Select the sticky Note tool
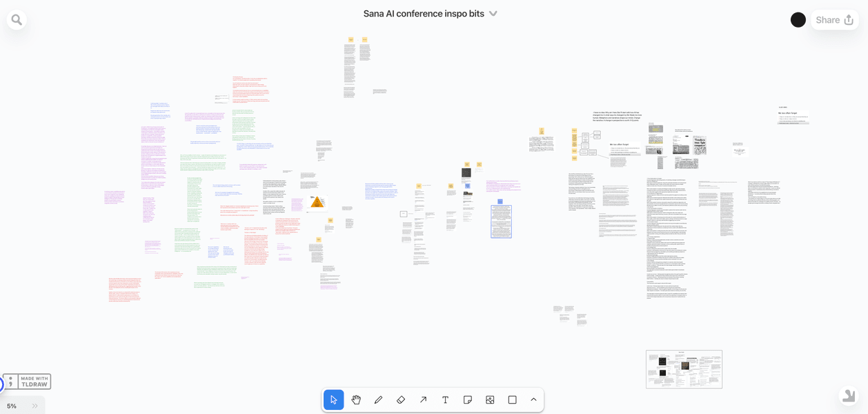This screenshot has width=868, height=414. click(x=468, y=400)
